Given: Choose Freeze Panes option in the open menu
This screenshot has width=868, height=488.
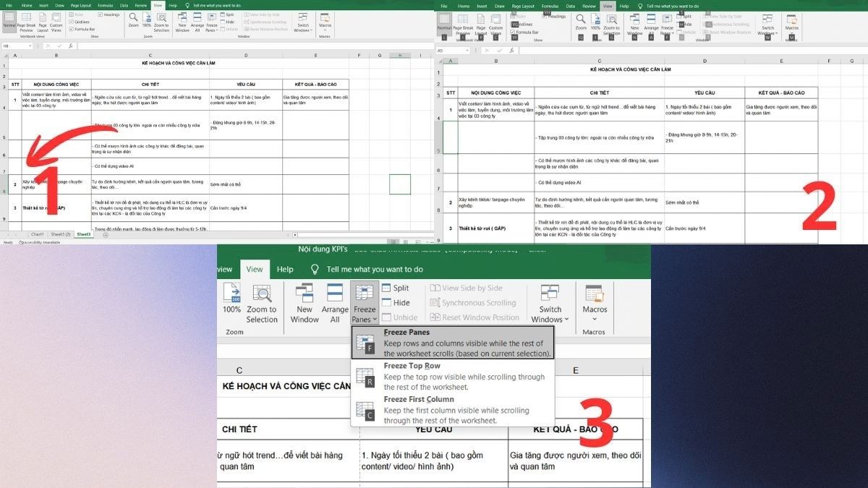Looking at the screenshot, I should pos(453,343).
